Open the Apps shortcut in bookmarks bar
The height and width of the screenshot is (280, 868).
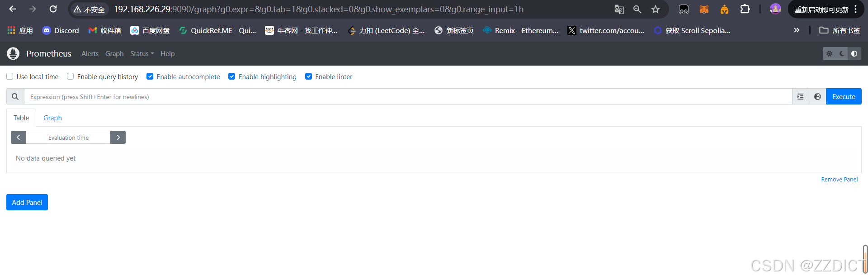[20, 30]
